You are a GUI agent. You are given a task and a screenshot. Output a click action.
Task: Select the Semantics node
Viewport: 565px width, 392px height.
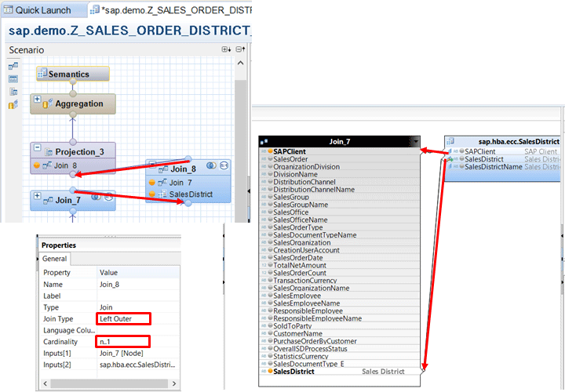69,74
